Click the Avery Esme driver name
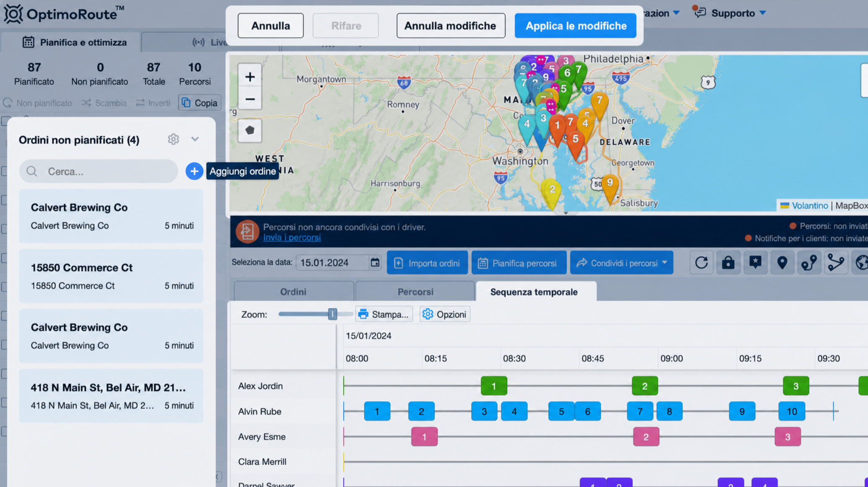 tap(262, 437)
